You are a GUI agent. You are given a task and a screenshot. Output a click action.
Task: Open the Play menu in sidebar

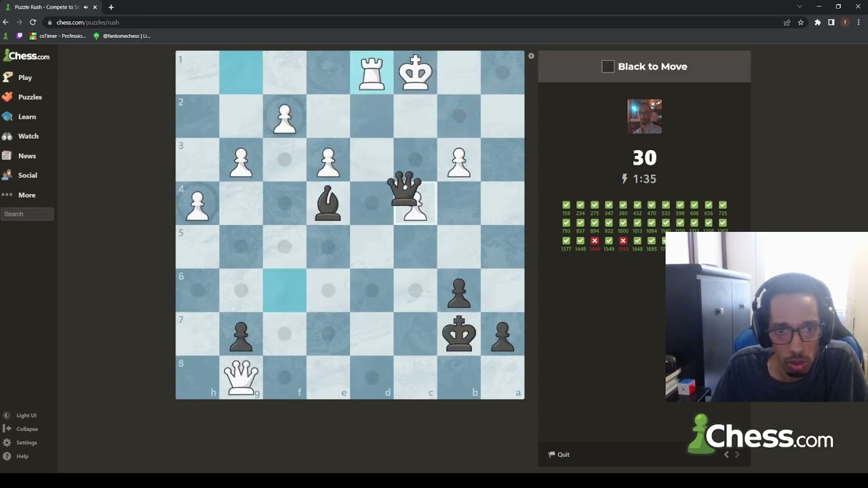click(18, 77)
